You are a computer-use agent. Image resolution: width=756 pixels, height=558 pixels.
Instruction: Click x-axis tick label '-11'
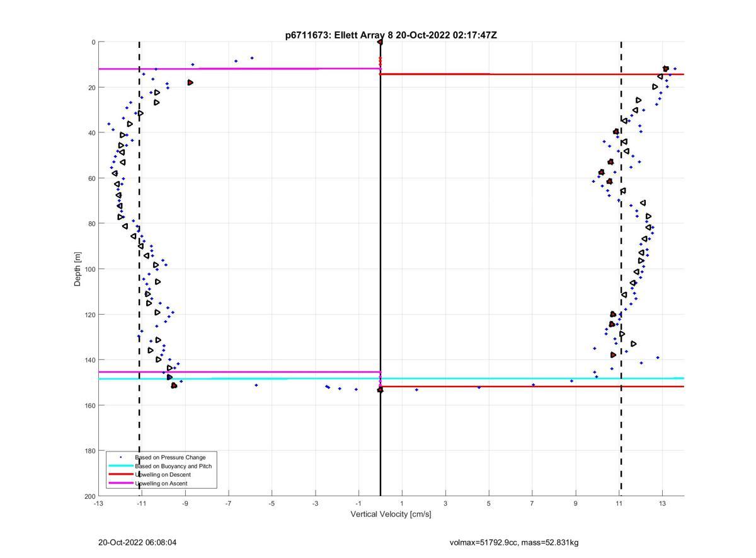coord(142,504)
